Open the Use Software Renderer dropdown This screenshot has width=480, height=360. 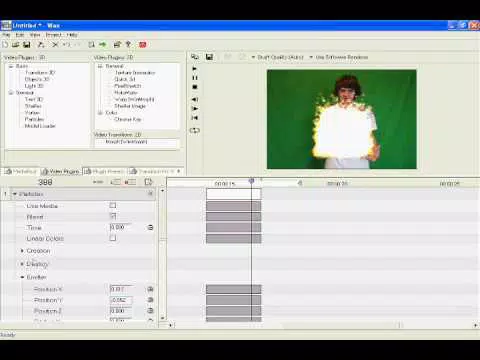pos(339,57)
